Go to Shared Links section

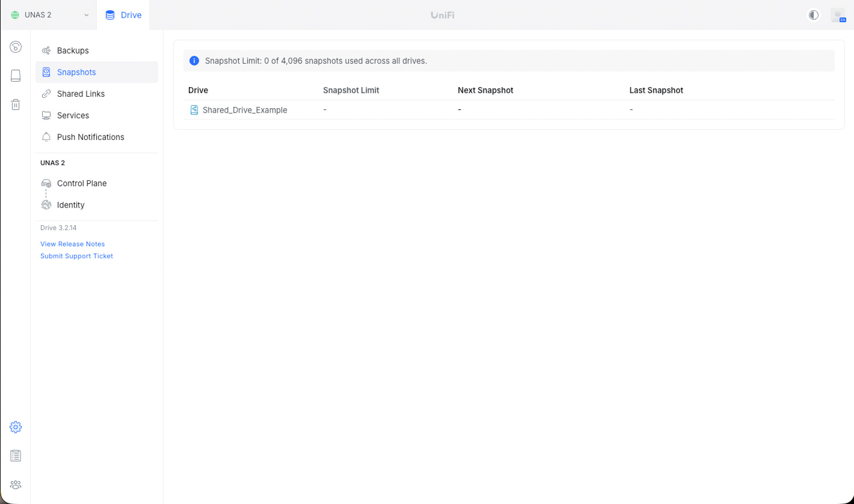[x=81, y=94]
